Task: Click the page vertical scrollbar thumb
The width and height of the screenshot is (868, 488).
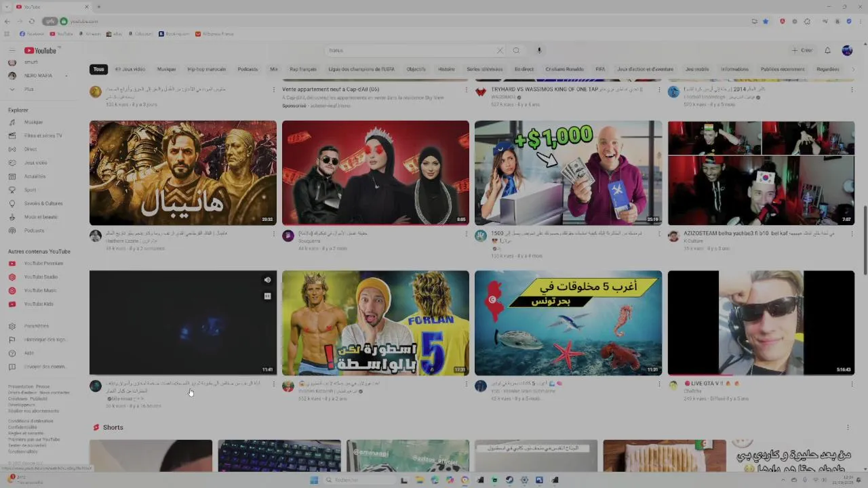Action: [865, 241]
